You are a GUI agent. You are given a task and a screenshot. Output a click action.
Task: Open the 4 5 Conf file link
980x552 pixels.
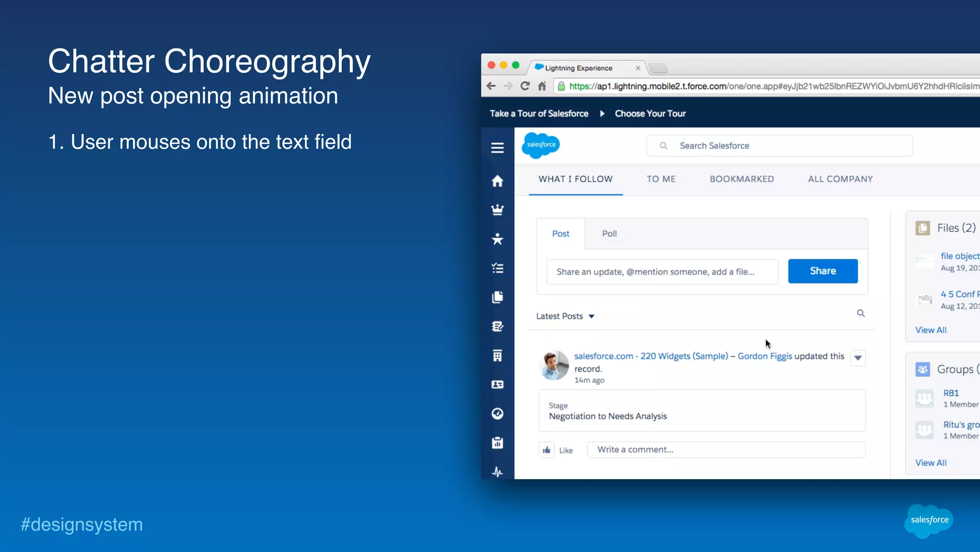pos(960,294)
